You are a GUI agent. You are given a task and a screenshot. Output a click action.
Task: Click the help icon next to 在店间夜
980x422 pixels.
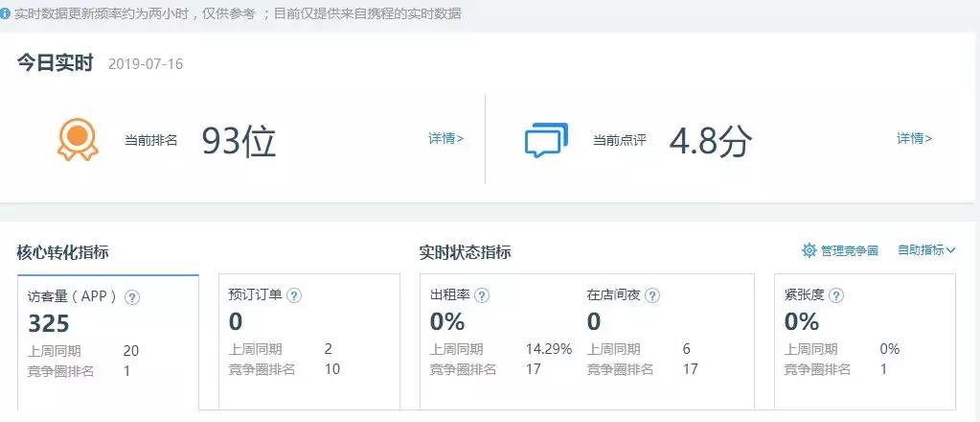[651, 295]
